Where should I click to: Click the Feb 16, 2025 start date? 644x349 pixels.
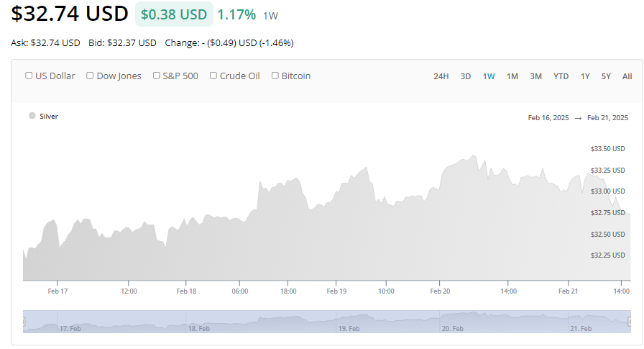tap(548, 118)
